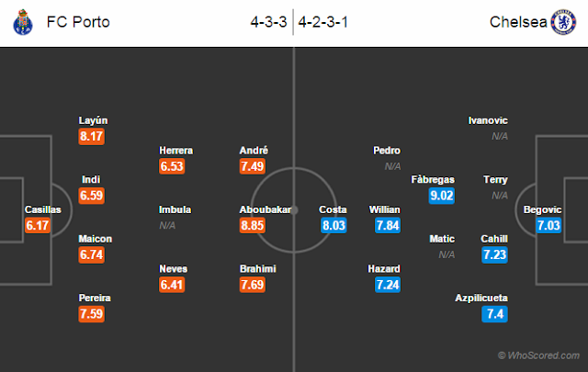Screen dimensions: 588x372
Task: Open Hazard's player name
Action: [x=385, y=268]
